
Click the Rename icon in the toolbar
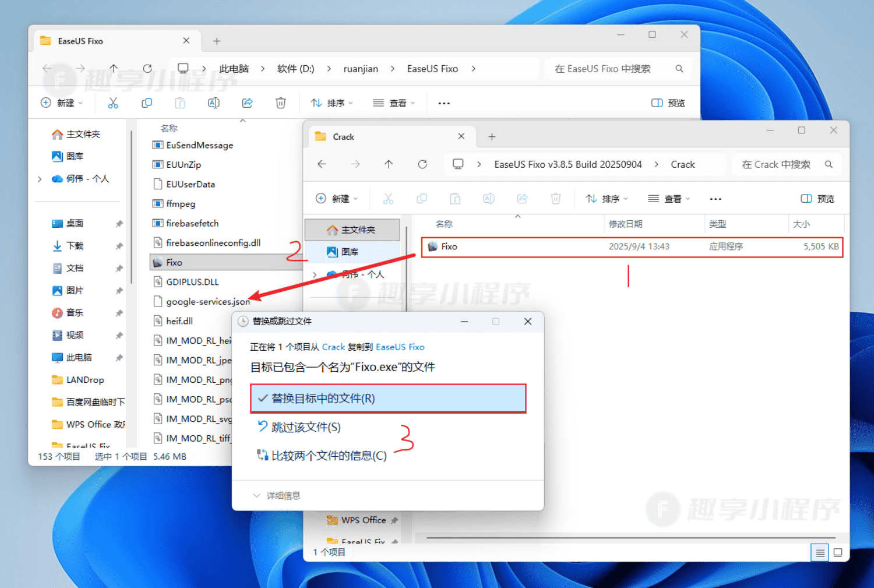(214, 103)
